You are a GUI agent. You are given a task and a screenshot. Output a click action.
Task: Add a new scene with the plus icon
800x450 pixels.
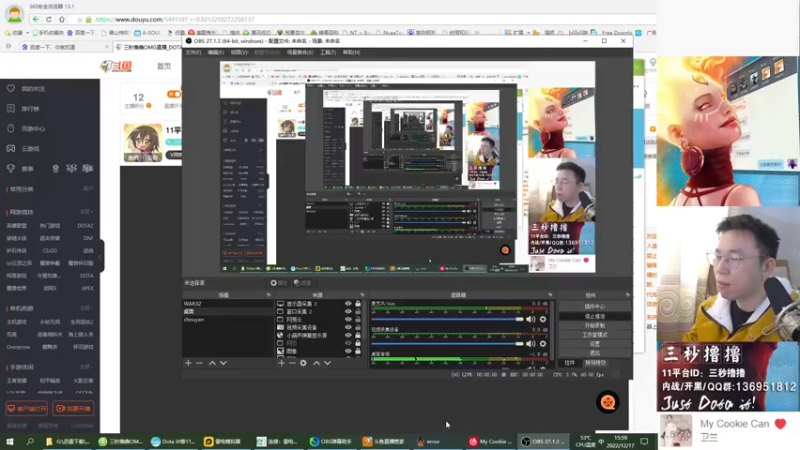188,363
